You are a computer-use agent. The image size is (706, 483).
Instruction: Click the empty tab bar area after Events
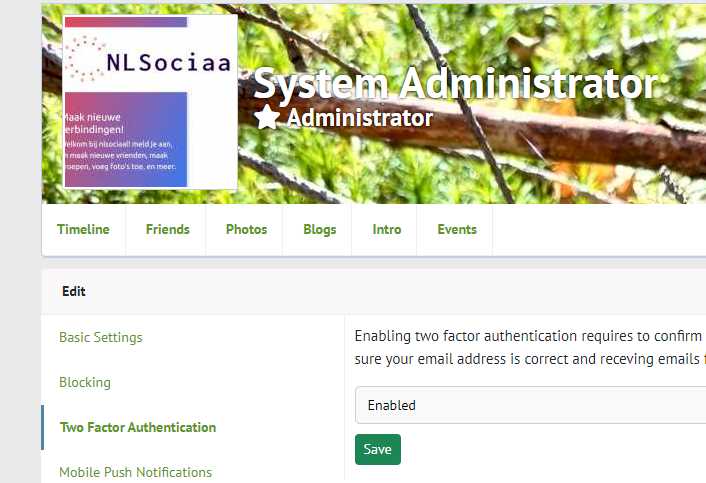599,230
